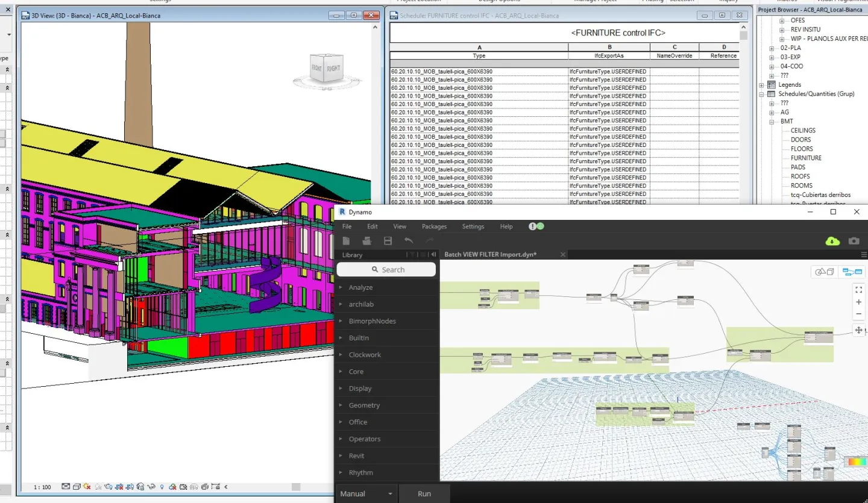The width and height of the screenshot is (868, 503).
Task: Click the Undo arrow in Dynamo toolbar
Action: [x=409, y=241]
